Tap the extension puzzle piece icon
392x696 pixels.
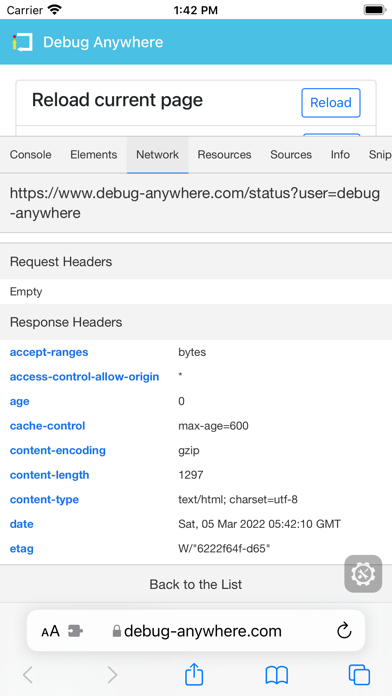coord(75,631)
